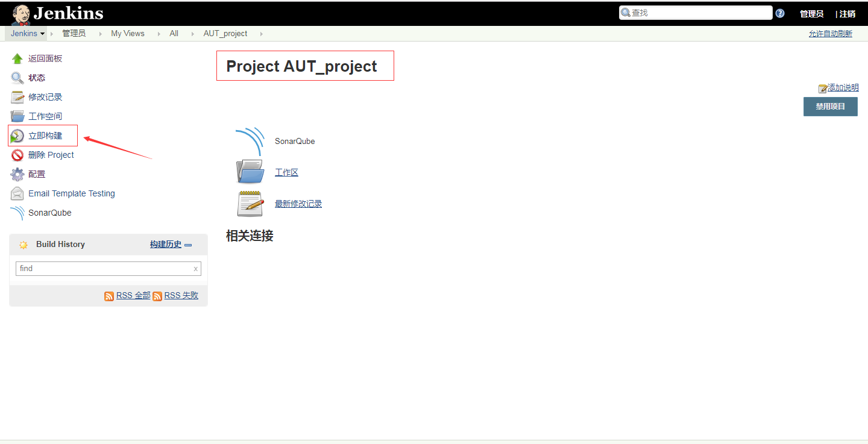Click the 查找 search input field

pyautogui.click(x=696, y=13)
